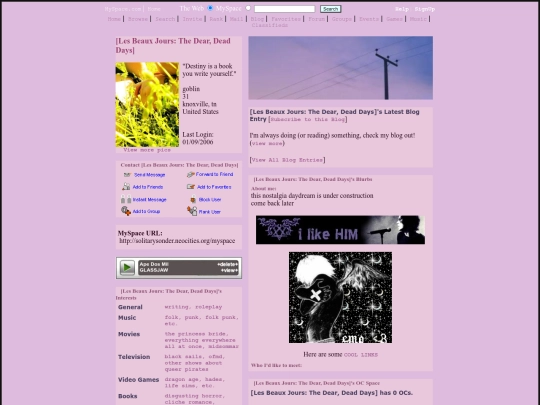540x405 pixels.
Task: Open View more pics link
Action: click(x=147, y=150)
